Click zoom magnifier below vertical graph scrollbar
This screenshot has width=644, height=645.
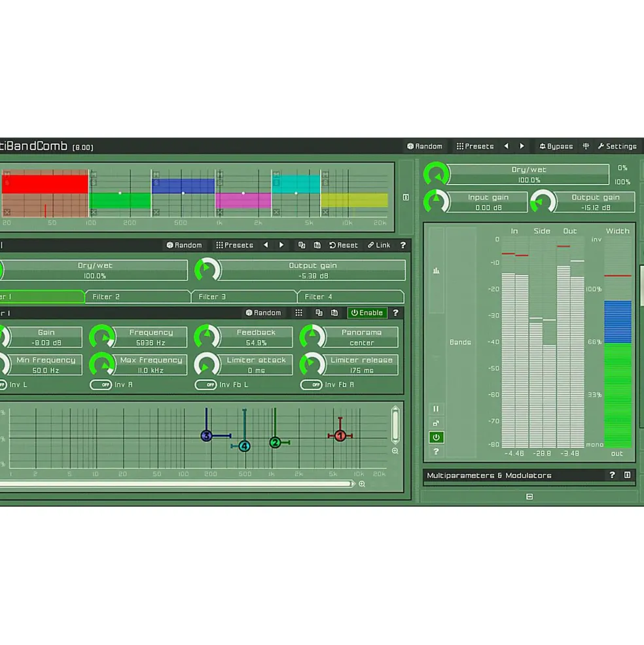(x=395, y=451)
